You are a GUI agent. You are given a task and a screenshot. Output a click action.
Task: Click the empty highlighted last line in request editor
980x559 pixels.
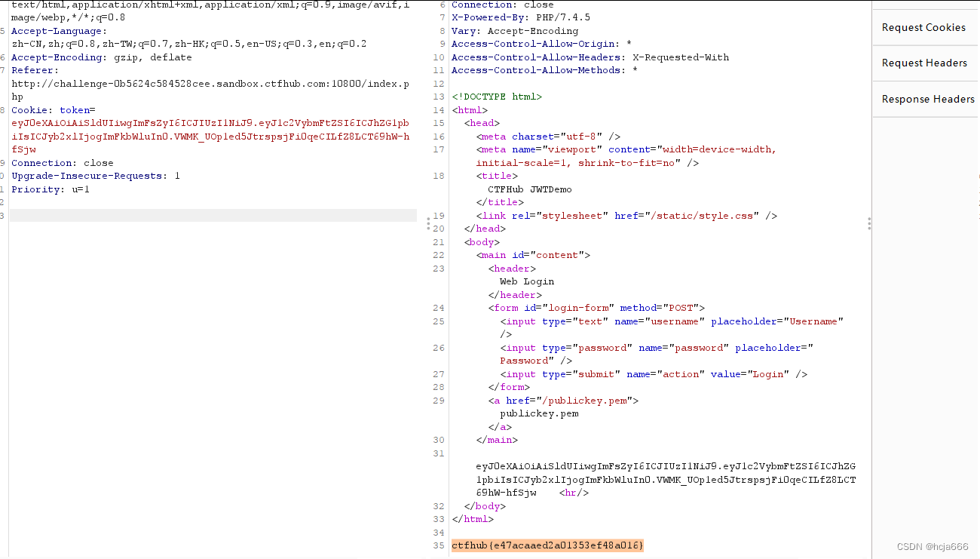coord(213,216)
